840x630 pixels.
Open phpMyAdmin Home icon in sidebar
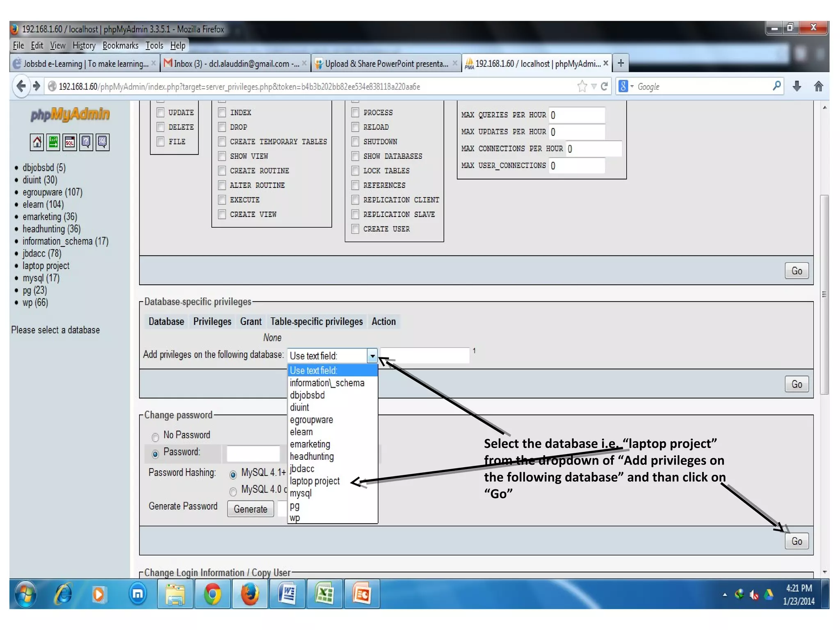[37, 142]
